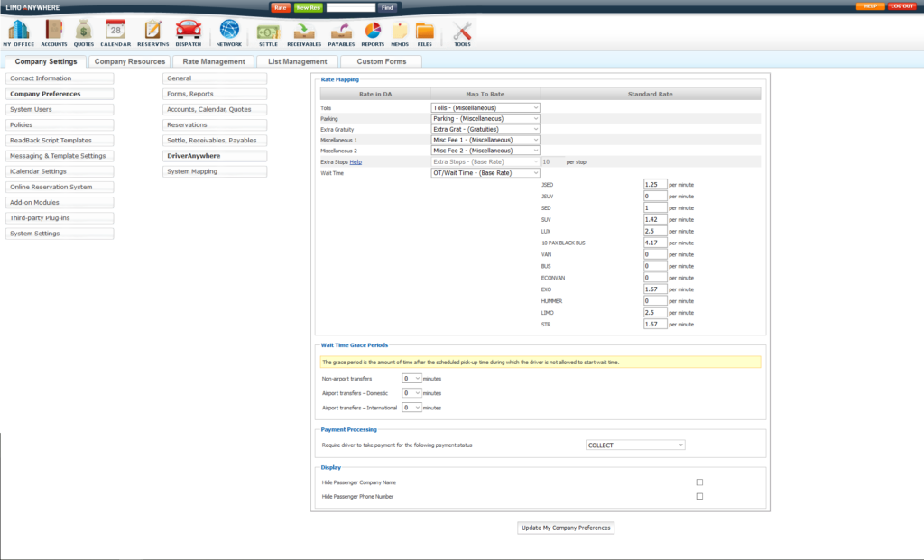Open the Wait Time rate mapping dropdown
Screen dimensions: 924x560
click(485, 173)
